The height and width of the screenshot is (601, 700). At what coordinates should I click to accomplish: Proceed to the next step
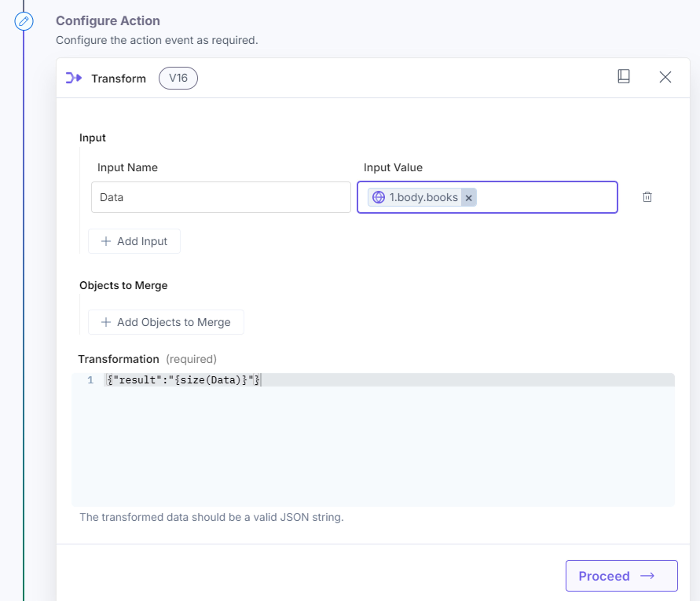click(622, 576)
